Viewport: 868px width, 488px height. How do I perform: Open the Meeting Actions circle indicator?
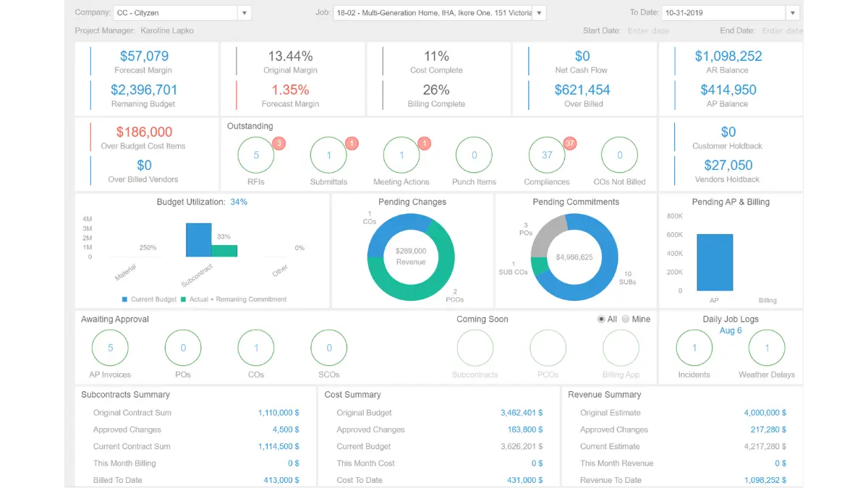[x=401, y=155]
